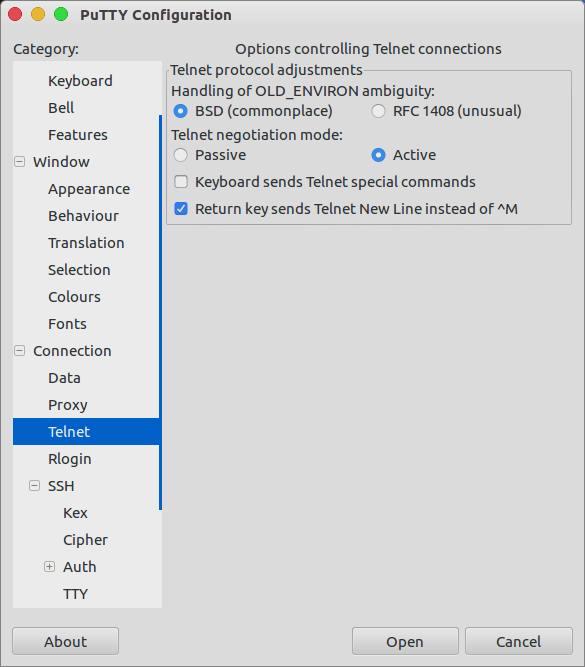
Task: Minimize window with yellow button
Action: point(38,14)
